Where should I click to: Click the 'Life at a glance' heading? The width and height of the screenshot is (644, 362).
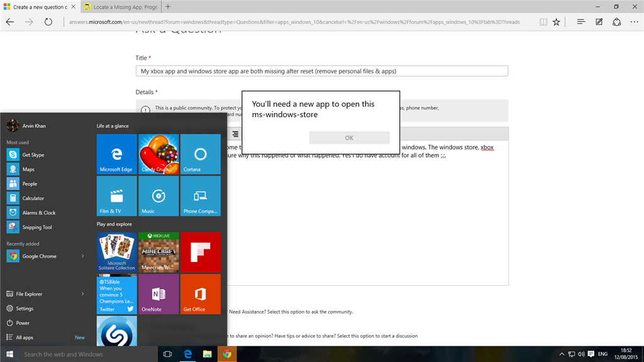113,126
